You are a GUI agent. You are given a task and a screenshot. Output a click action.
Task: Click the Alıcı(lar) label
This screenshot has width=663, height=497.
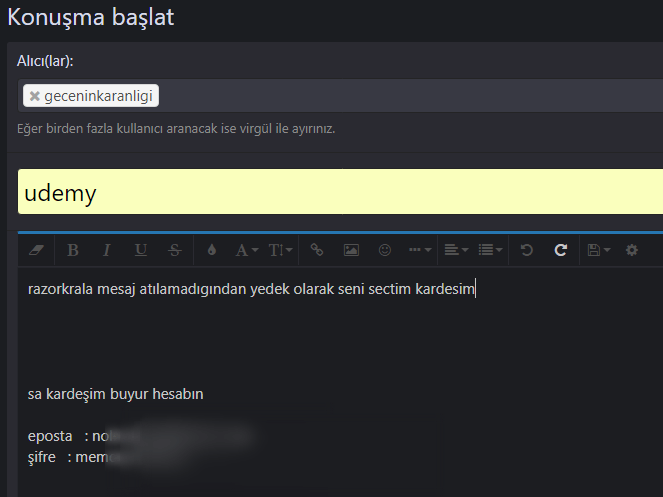click(45, 61)
